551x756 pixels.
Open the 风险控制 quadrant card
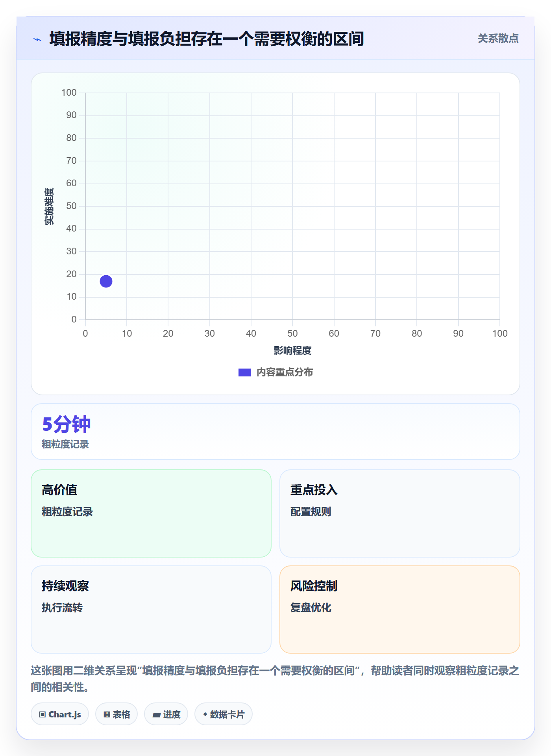pos(399,609)
